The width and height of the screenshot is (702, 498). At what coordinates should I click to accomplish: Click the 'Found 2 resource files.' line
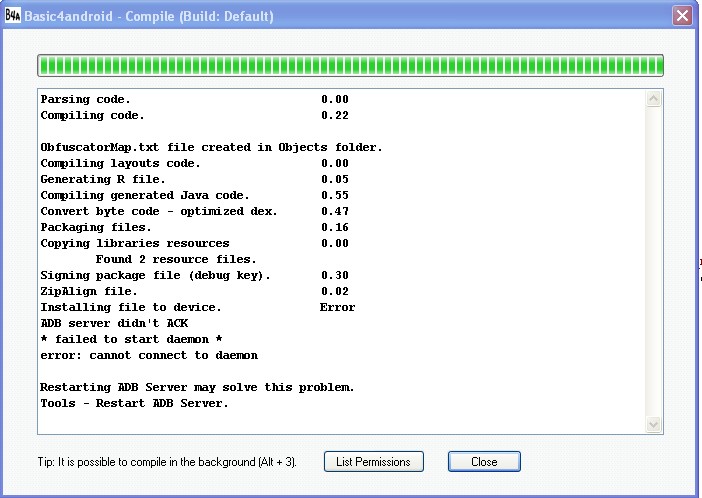click(176, 259)
